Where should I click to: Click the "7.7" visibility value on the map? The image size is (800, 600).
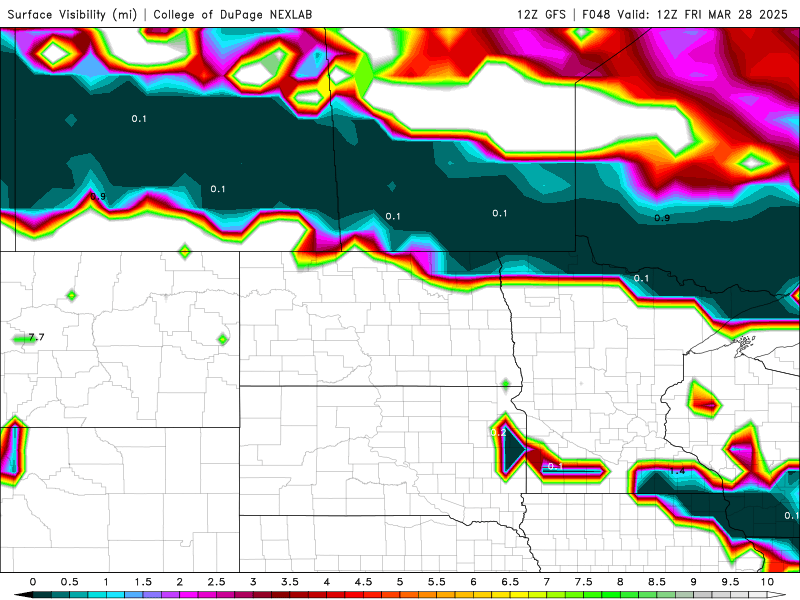click(36, 337)
